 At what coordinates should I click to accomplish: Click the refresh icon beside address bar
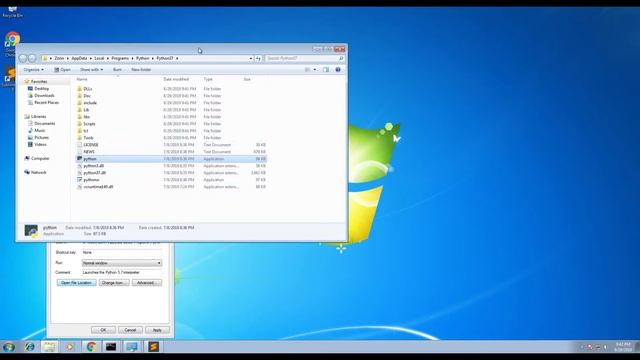pos(258,58)
